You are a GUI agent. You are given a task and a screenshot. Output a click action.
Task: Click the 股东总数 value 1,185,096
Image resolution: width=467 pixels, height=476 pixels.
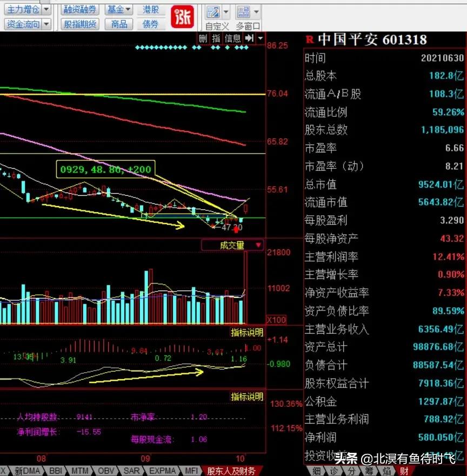pos(443,130)
